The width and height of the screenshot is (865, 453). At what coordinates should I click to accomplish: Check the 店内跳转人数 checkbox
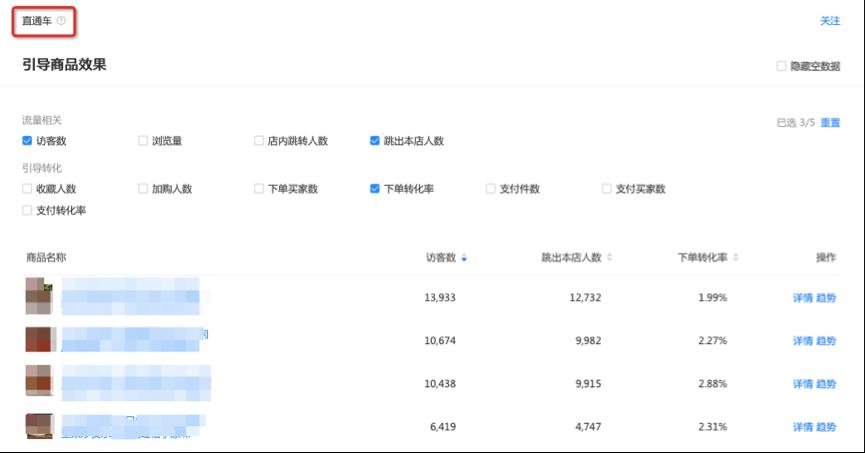pyautogui.click(x=259, y=141)
